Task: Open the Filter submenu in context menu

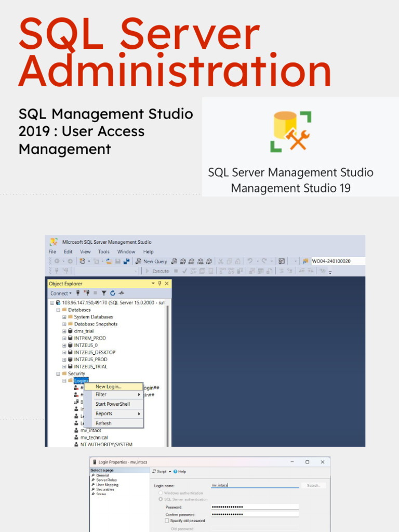Action: (114, 395)
